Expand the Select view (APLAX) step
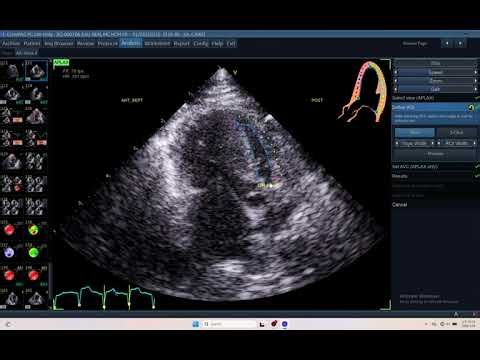 coord(435,98)
